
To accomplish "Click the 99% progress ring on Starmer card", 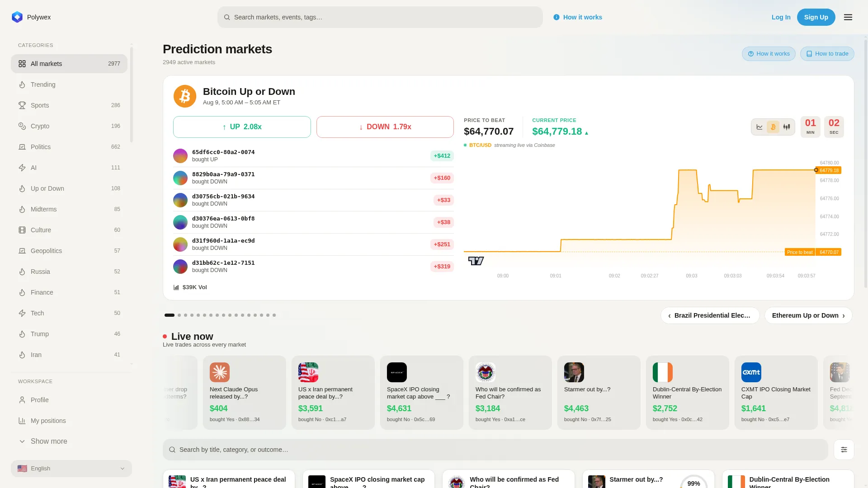I will pos(693,482).
